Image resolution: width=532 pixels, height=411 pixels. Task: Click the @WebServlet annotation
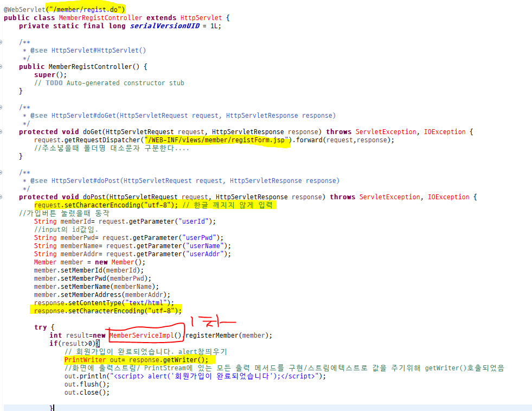[x=24, y=10]
